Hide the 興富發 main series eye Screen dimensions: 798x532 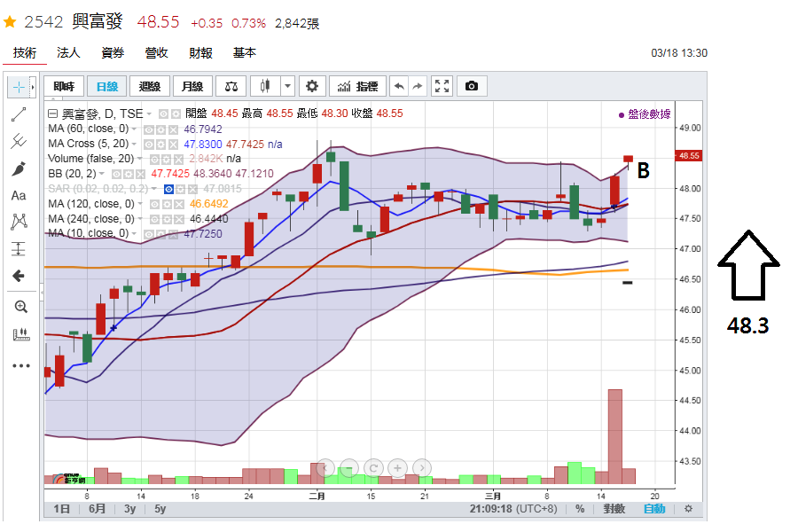[x=163, y=114]
